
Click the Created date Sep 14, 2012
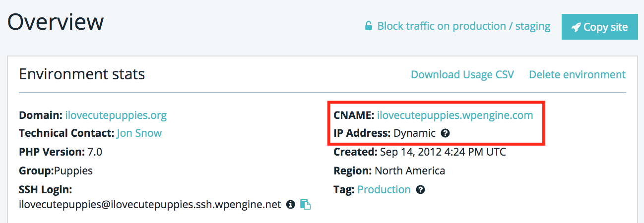(x=443, y=152)
